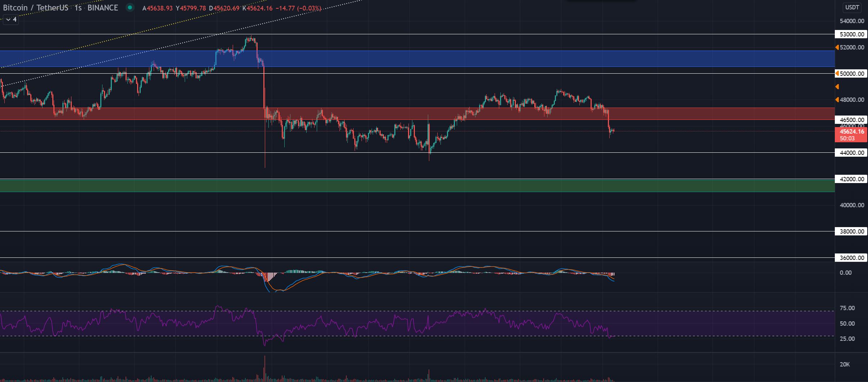The width and height of the screenshot is (868, 382).
Task: Click the 44000.00 horizontal line price label
Action: (851, 153)
